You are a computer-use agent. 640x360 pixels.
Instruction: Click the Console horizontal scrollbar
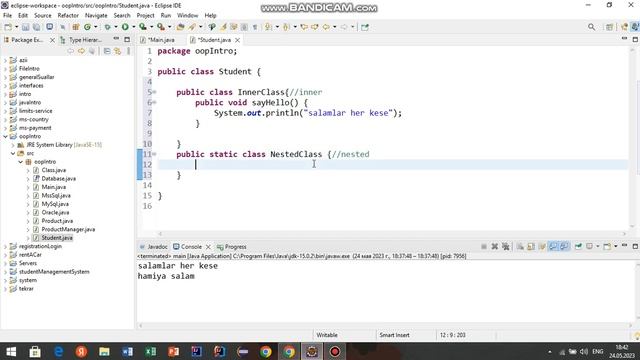[386, 326]
